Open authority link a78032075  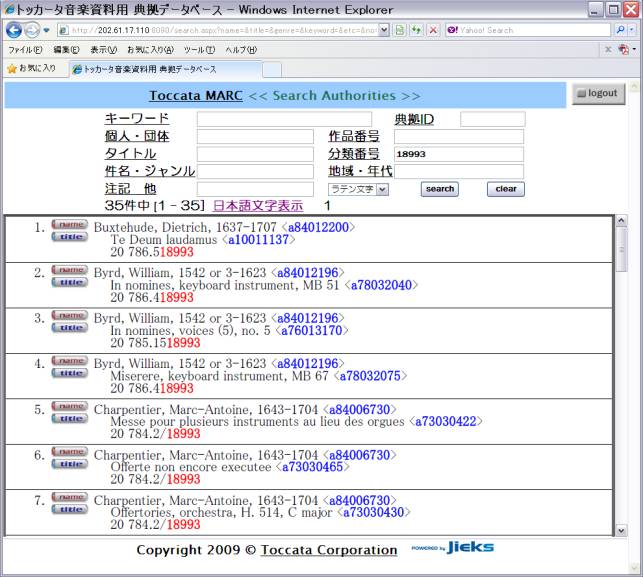pos(370,376)
